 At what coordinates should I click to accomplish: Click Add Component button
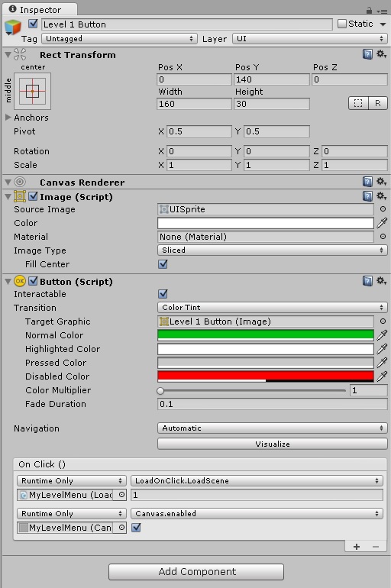pos(196,572)
